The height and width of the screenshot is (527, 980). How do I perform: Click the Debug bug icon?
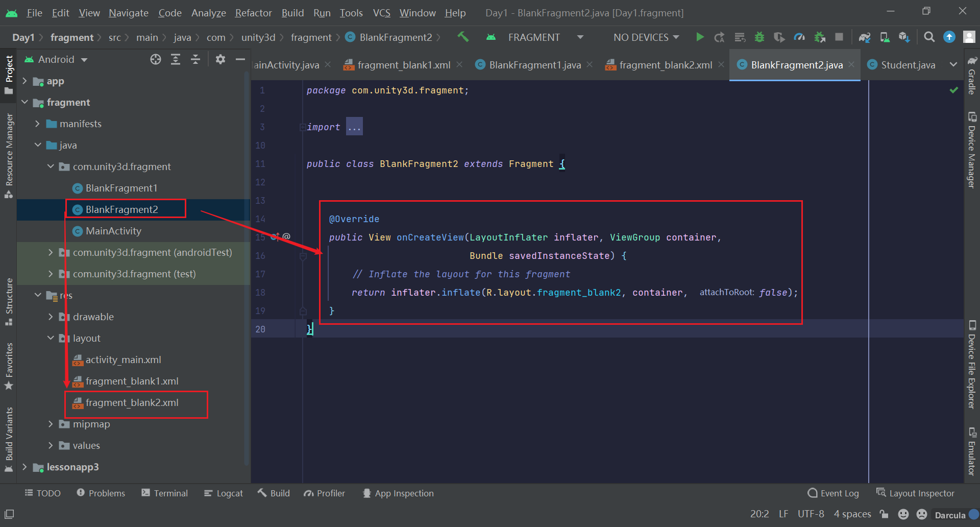click(759, 37)
